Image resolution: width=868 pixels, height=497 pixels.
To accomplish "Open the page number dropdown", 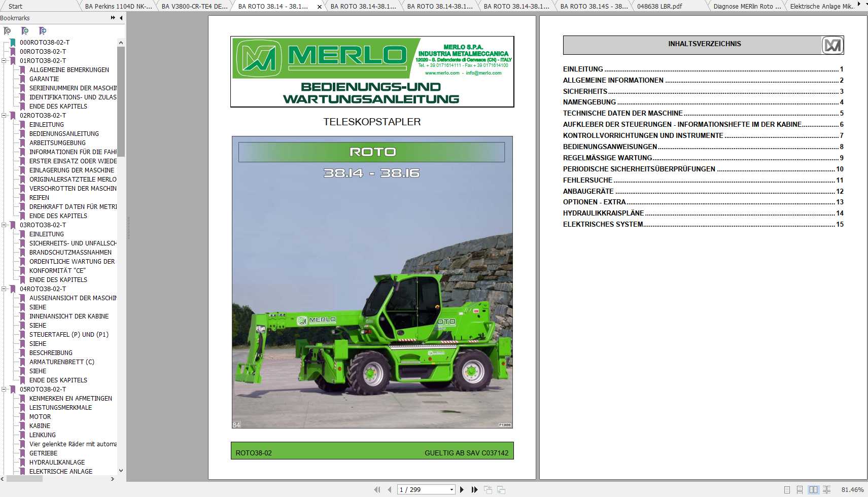I will 452,489.
